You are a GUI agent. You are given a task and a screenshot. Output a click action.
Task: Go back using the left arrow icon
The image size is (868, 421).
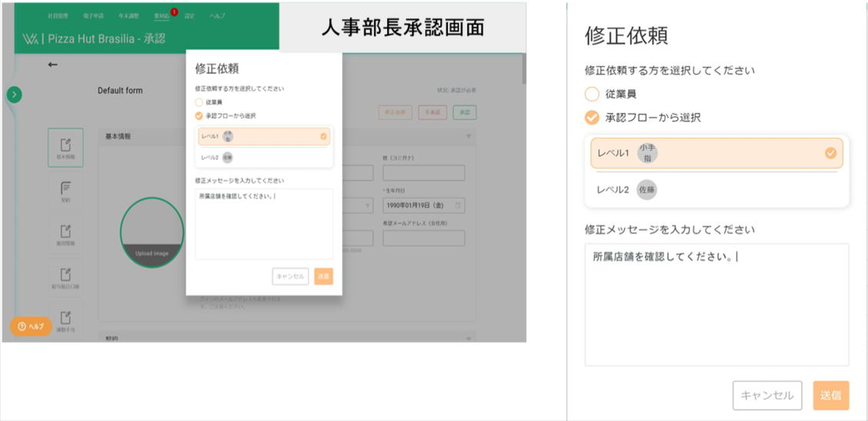point(52,65)
